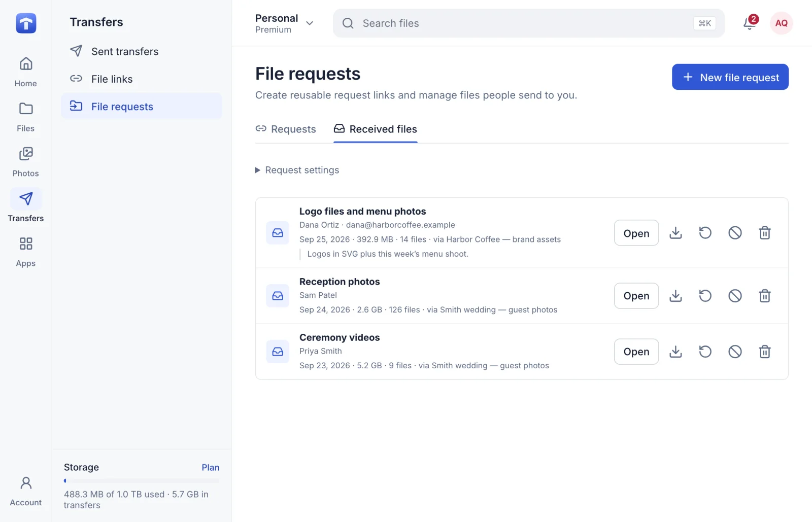Click the Ceremony videos title
Screen dimensions: 812x522
coord(340,337)
